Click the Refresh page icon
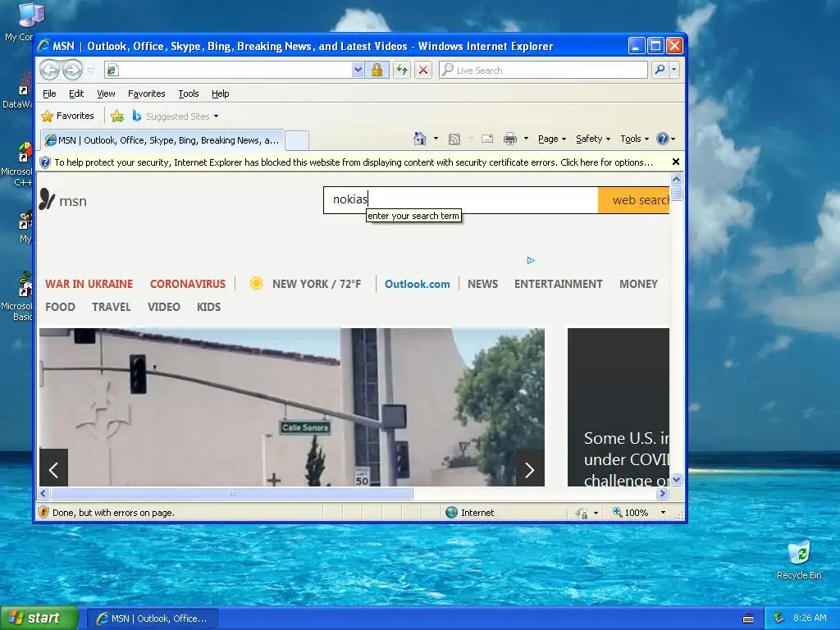Viewport: 840px width, 630px height. 402,71
